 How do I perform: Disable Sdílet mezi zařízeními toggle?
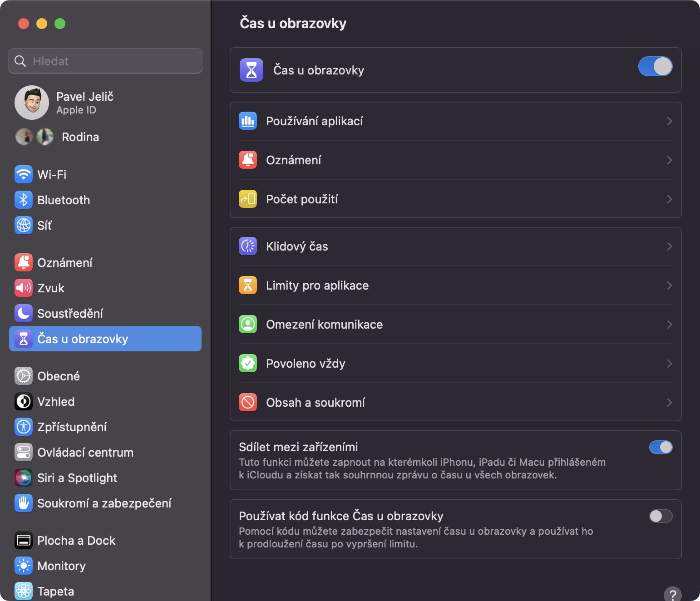[661, 447]
